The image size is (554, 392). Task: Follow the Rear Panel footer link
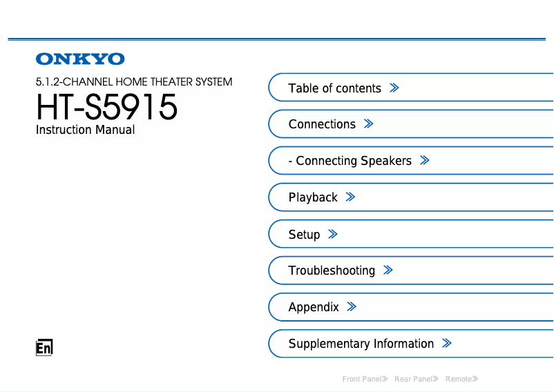point(416,379)
